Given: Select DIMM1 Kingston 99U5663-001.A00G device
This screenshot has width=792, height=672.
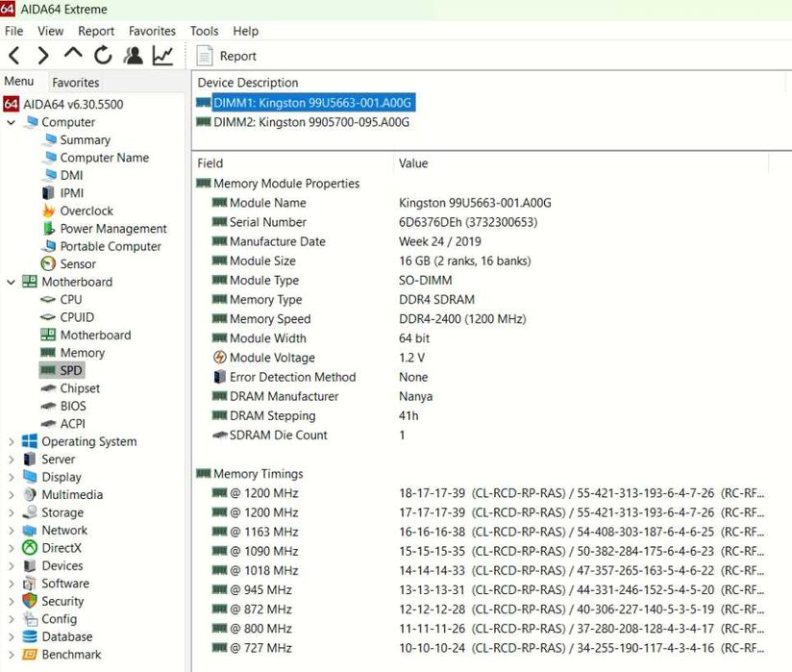Looking at the screenshot, I should (306, 103).
